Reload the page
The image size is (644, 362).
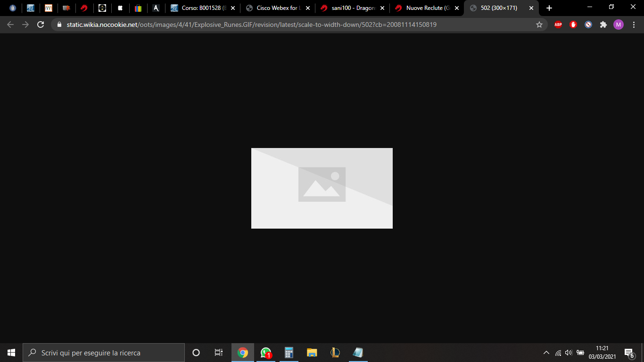[41, 25]
